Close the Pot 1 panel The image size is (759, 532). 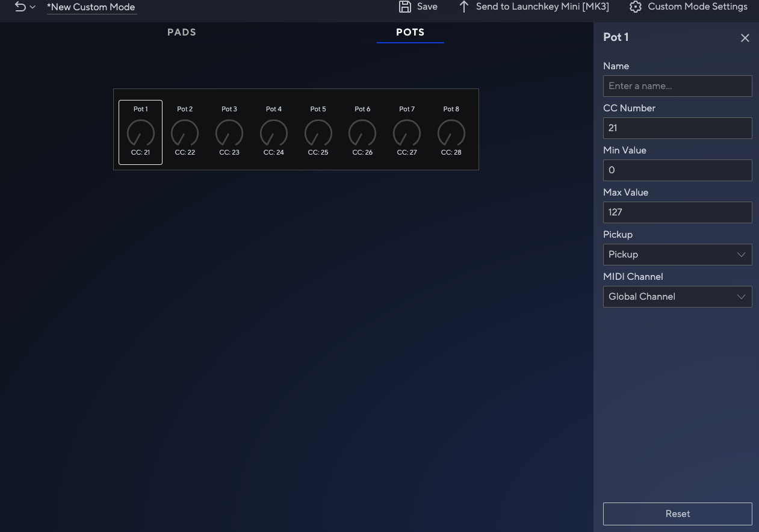click(x=745, y=37)
